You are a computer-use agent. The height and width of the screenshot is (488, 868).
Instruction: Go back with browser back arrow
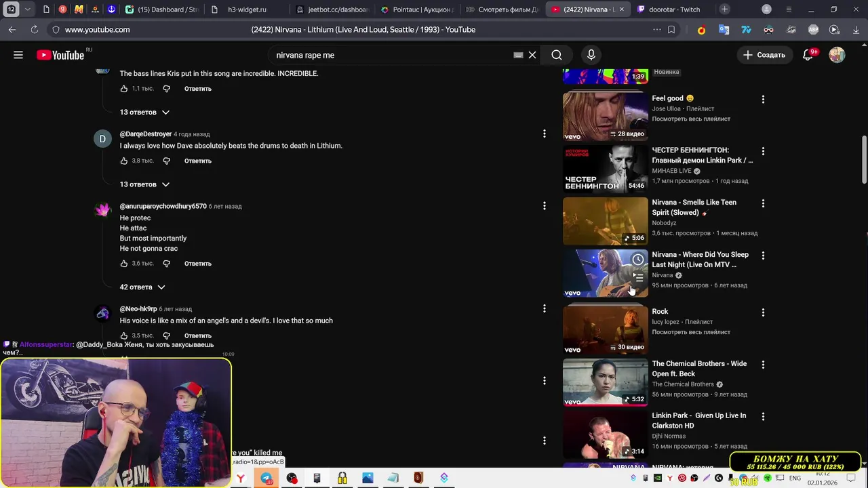tap(12, 30)
